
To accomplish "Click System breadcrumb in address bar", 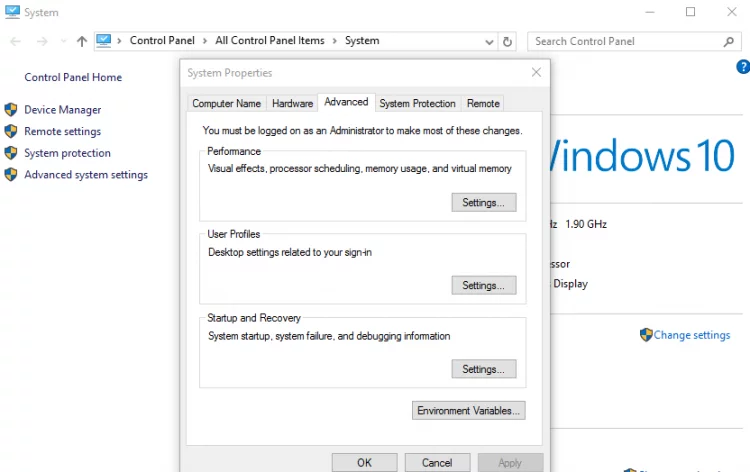I will click(362, 41).
